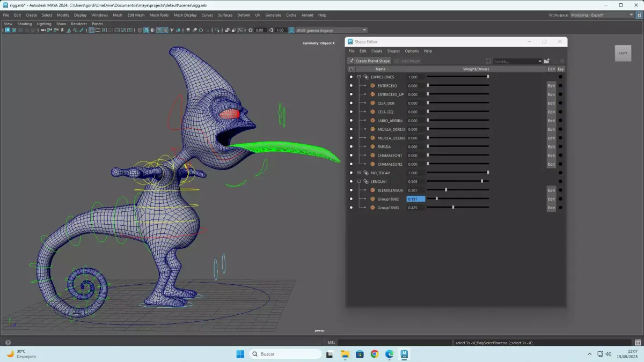Click Edit button for Group18983 row
This screenshot has width=644, height=362.
[551, 208]
